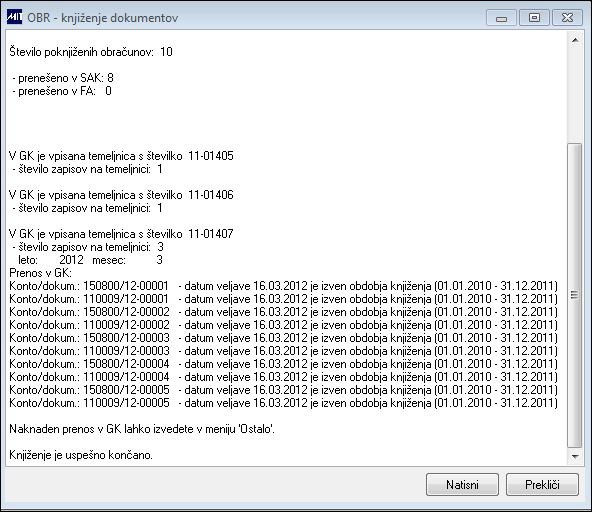
Task: Click the line 'Število poknjiženih obračunov: 10'
Action: (91, 52)
